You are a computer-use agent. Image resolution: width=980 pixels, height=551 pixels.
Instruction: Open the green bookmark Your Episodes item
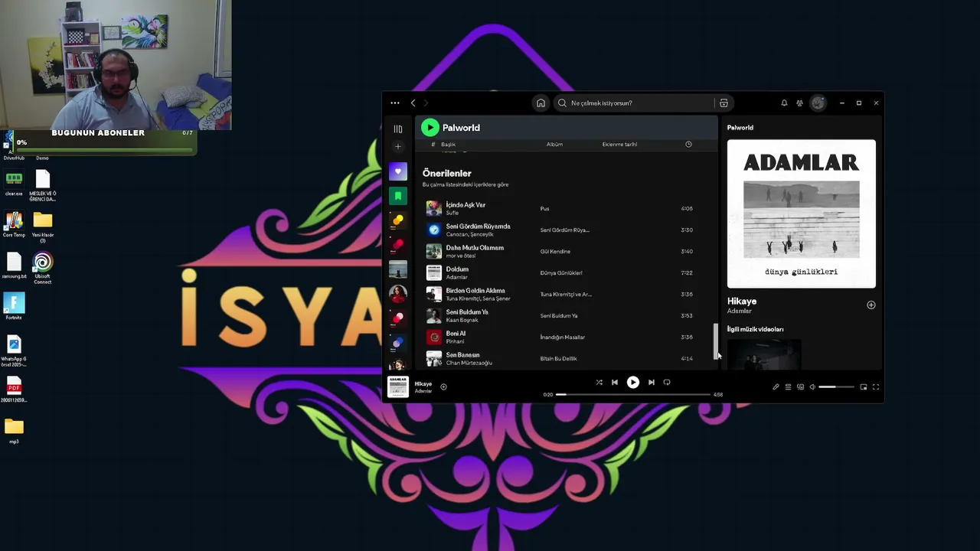[397, 196]
